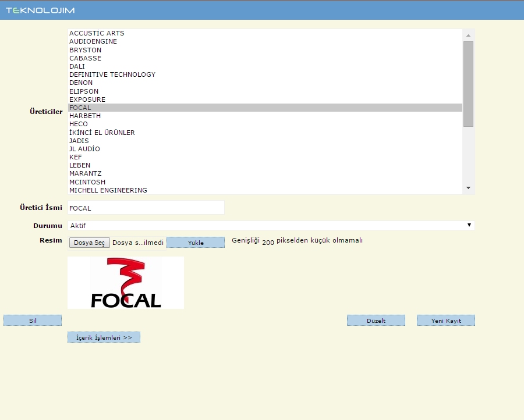Image resolution: width=524 pixels, height=420 pixels.
Task: Open the Durumu dropdown showing Aktif
Action: (x=271, y=225)
